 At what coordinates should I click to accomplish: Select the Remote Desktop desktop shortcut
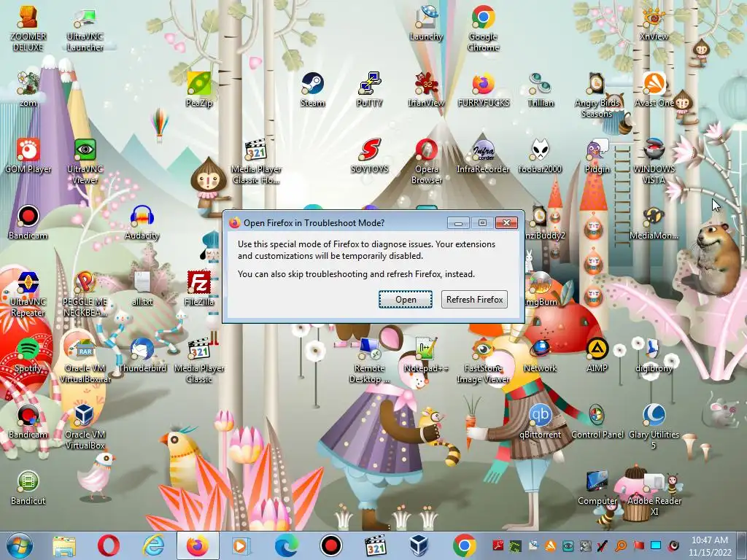(370, 359)
